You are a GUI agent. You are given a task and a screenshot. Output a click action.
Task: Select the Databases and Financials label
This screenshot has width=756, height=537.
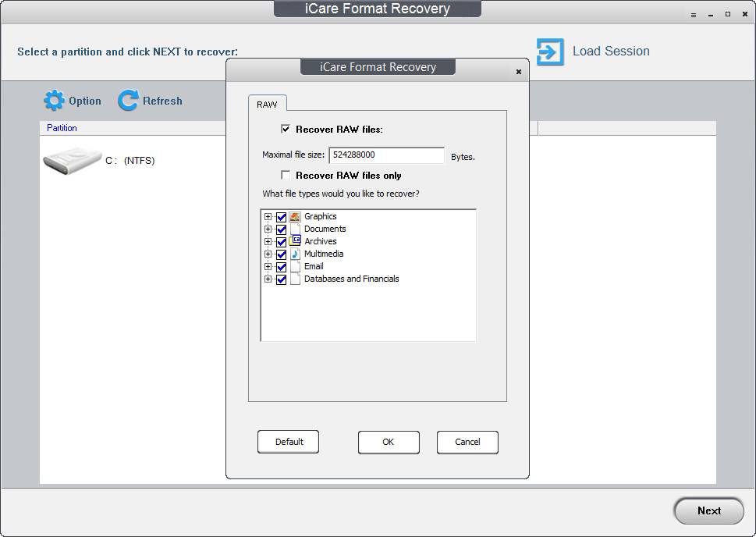click(352, 279)
